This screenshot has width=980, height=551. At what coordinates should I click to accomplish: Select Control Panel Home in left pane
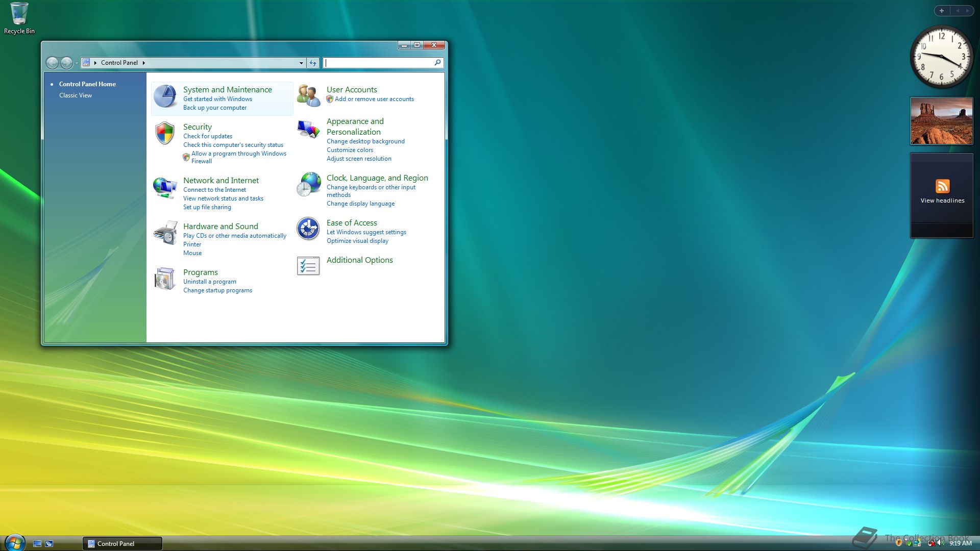[x=87, y=84]
